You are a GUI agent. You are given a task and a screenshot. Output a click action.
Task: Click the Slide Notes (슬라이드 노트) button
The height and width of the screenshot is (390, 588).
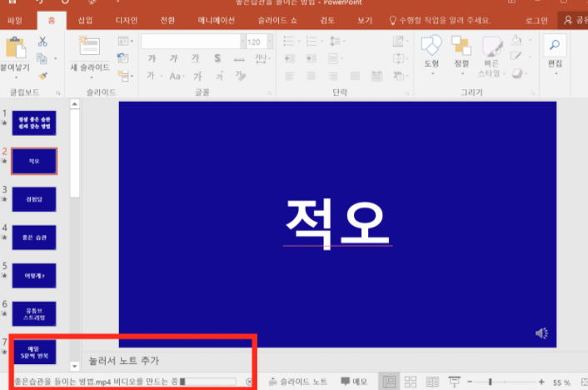(x=298, y=382)
